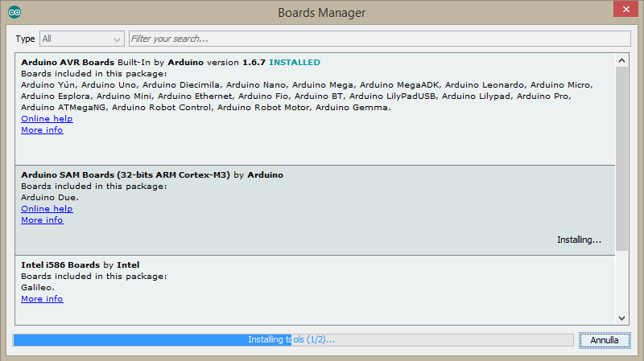Click the scroll up arrow of the list
This screenshot has height=361, width=644.
tap(621, 61)
